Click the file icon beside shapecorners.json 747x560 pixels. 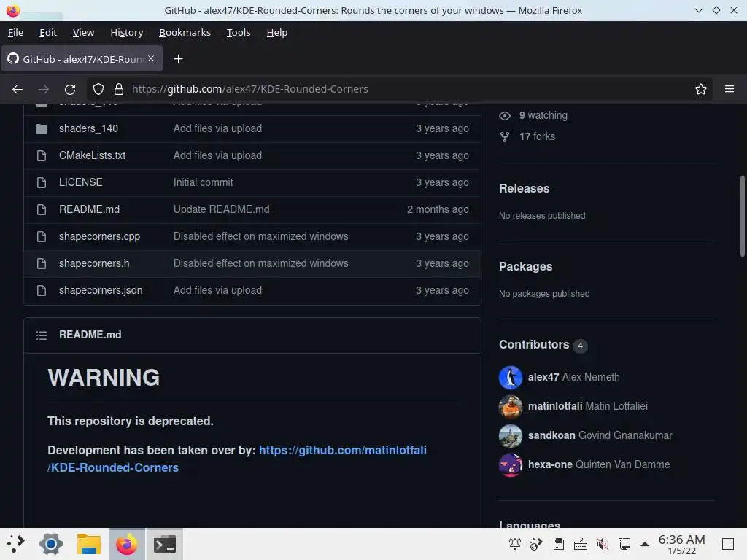tap(42, 290)
